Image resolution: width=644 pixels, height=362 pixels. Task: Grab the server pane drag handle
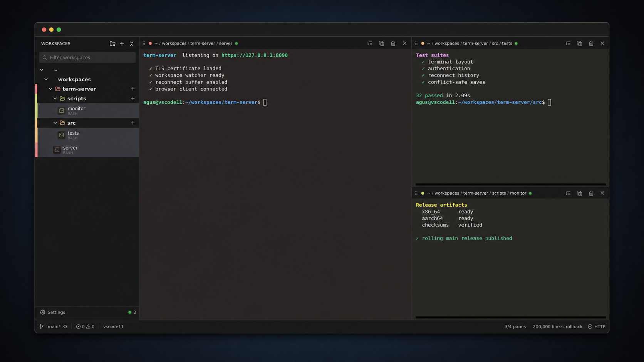[144, 43]
